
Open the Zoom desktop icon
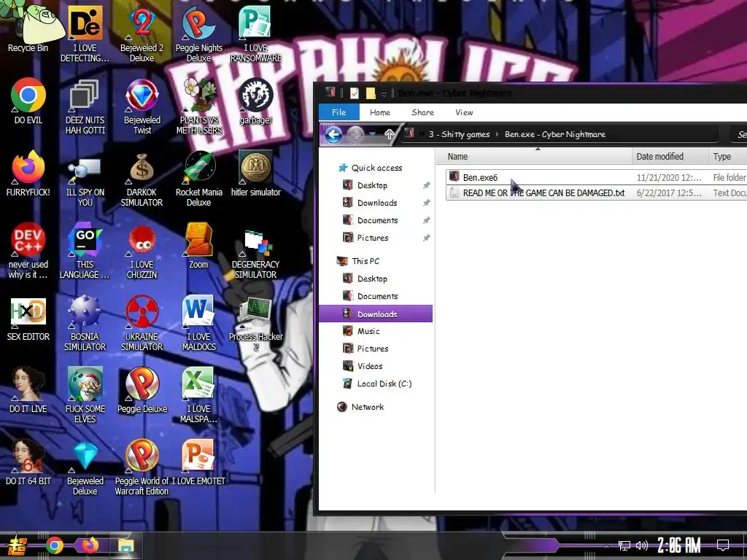coord(198,246)
